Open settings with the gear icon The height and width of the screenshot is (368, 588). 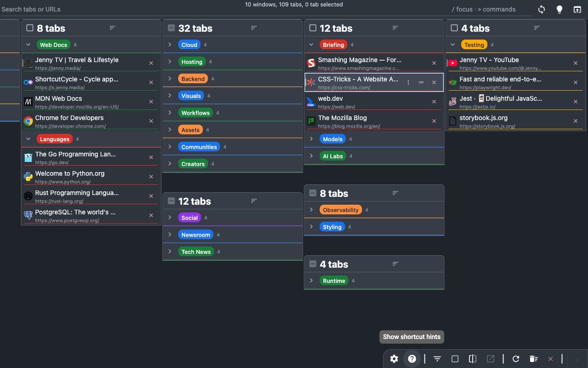click(394, 359)
